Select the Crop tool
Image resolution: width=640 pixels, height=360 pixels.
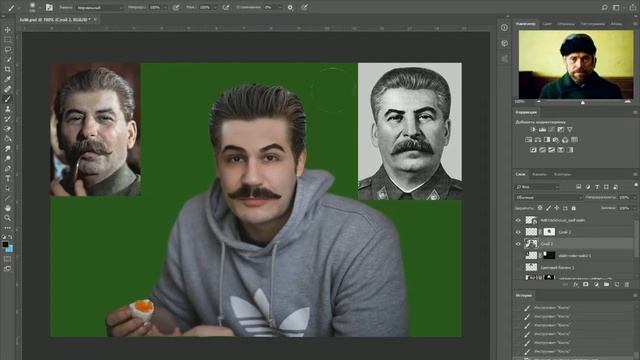coord(7,69)
